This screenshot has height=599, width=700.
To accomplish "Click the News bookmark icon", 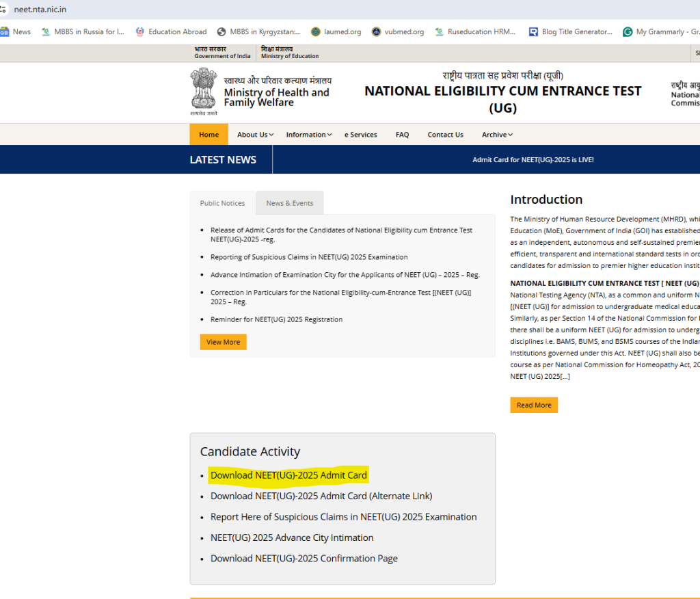I will coord(5,31).
